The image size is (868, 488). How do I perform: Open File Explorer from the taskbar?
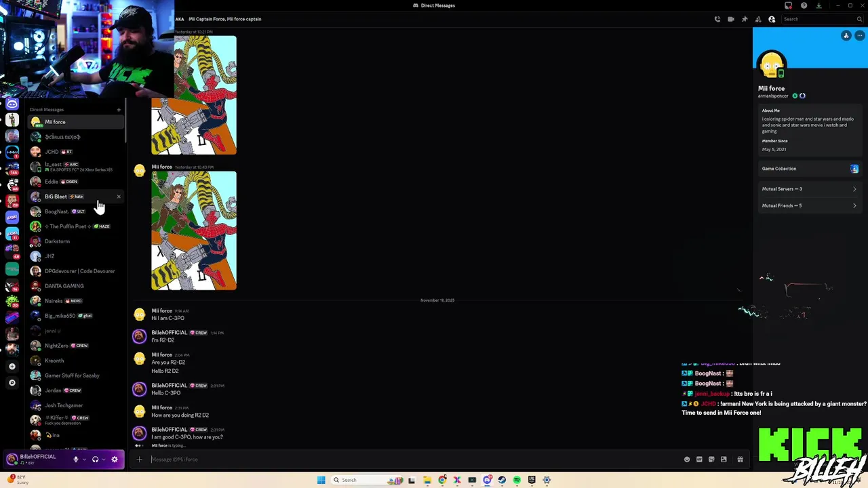tap(427, 480)
